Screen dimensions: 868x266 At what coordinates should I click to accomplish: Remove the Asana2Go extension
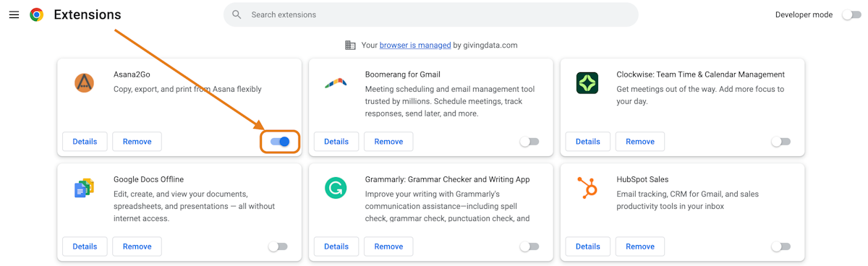(137, 142)
